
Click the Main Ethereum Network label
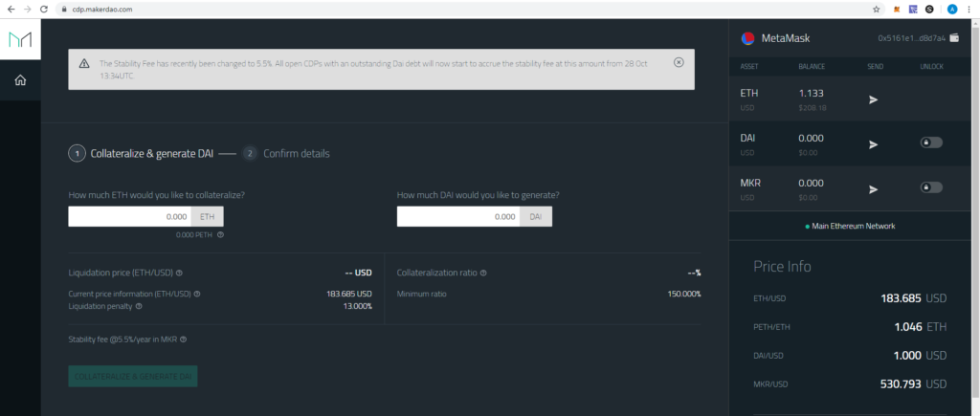pos(853,226)
